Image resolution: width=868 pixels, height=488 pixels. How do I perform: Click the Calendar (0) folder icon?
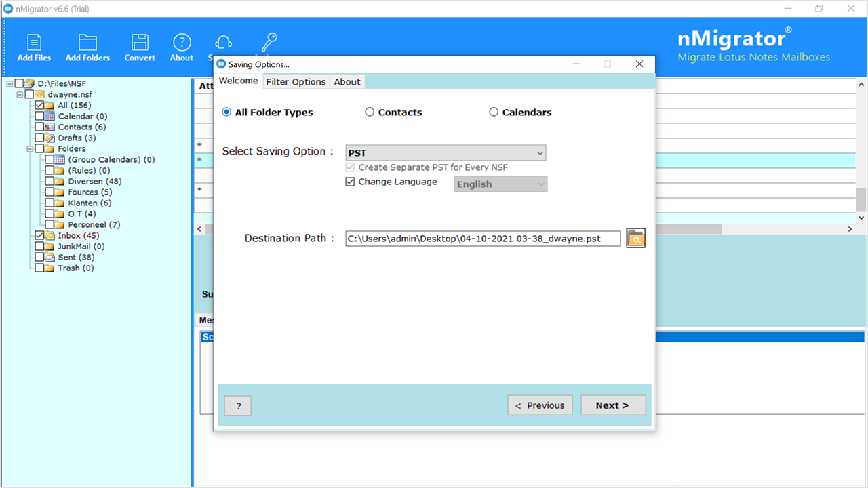coord(50,116)
